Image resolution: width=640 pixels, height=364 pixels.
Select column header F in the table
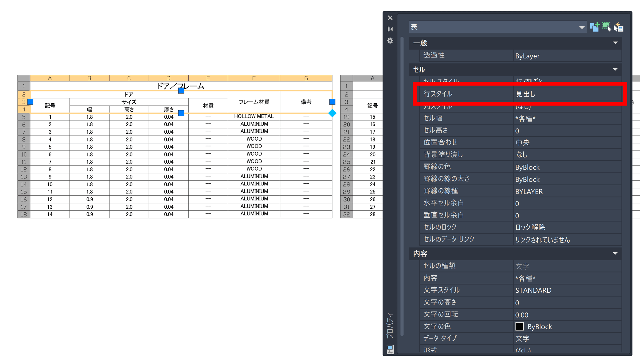tap(254, 78)
